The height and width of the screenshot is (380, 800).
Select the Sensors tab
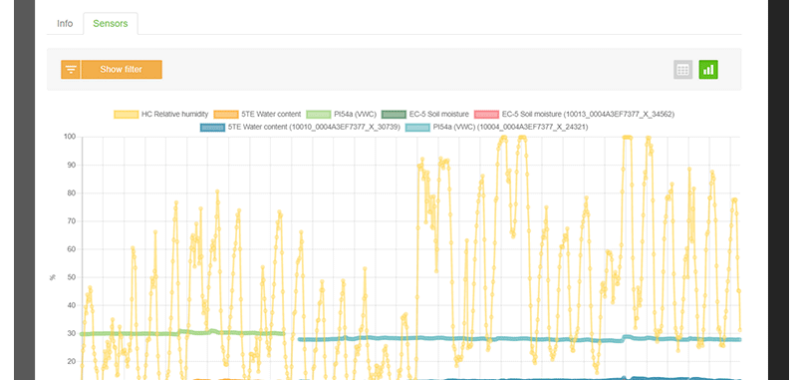click(110, 23)
